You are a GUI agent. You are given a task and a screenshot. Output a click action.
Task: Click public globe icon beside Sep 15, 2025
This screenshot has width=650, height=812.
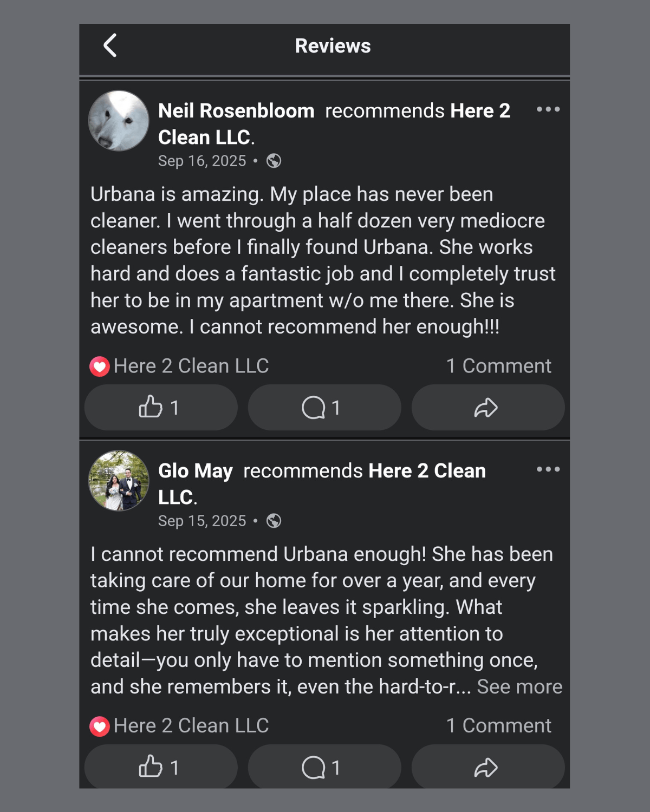pyautogui.click(x=274, y=521)
